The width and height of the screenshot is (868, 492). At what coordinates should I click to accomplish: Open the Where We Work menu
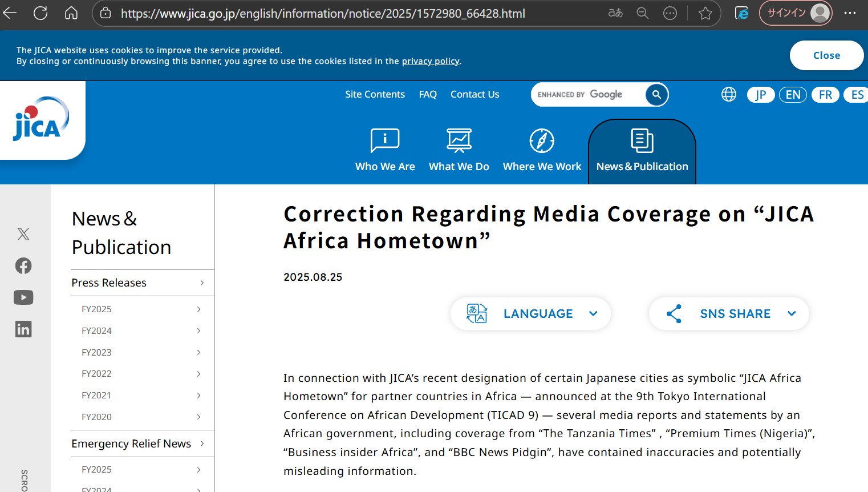(542, 150)
